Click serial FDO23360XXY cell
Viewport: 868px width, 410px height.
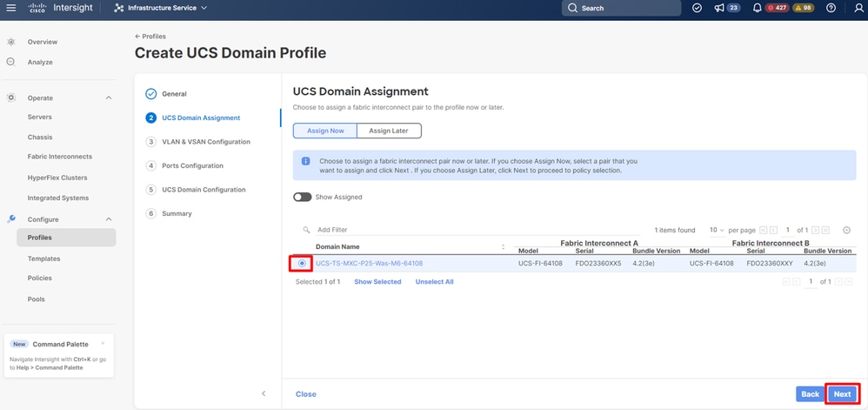tap(770, 264)
